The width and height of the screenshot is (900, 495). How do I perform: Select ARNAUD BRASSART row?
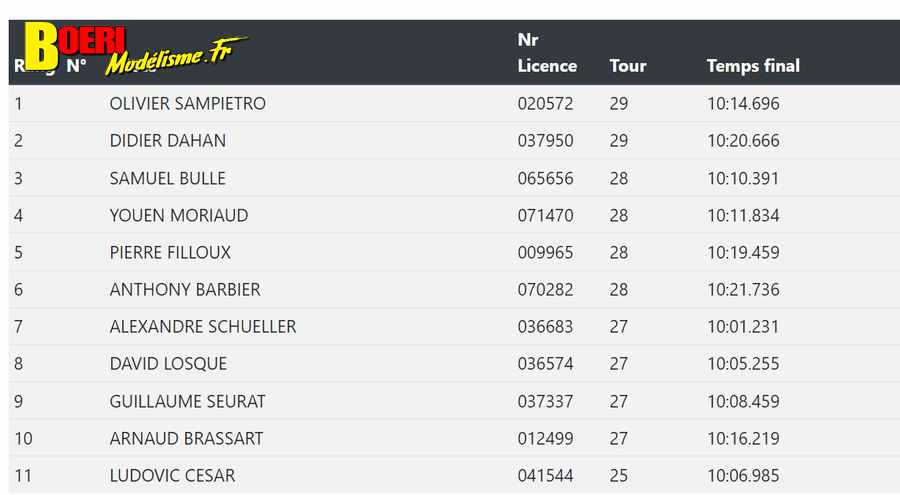(454, 438)
